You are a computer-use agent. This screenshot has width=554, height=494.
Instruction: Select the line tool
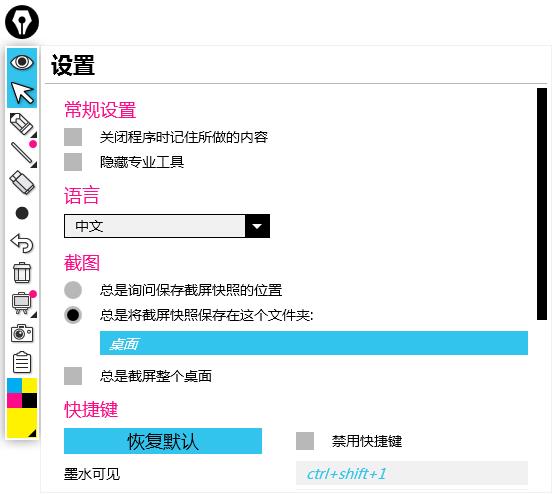click(22, 153)
